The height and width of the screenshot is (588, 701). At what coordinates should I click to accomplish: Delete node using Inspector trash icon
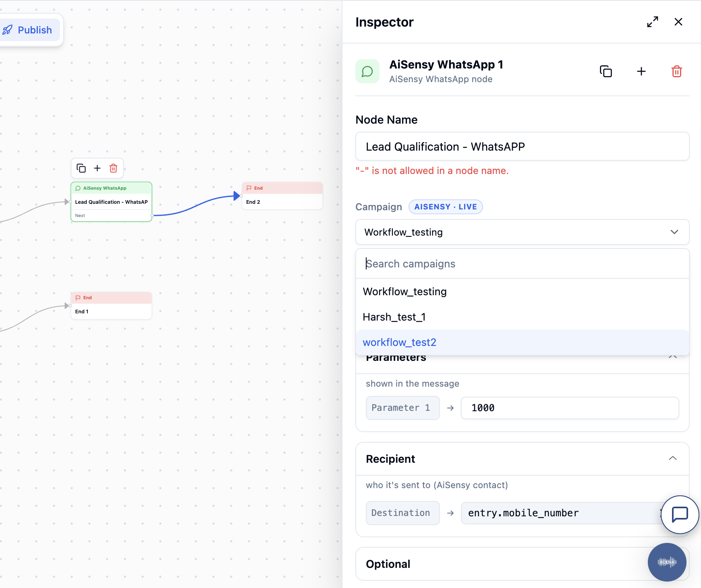pyautogui.click(x=677, y=71)
